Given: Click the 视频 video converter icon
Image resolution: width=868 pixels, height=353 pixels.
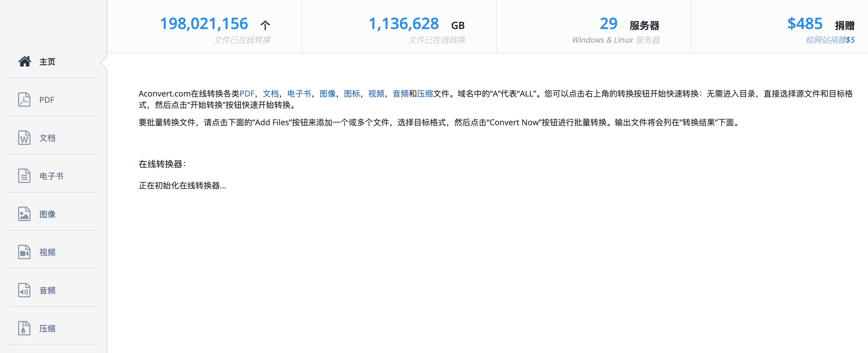Looking at the screenshot, I should 24,252.
